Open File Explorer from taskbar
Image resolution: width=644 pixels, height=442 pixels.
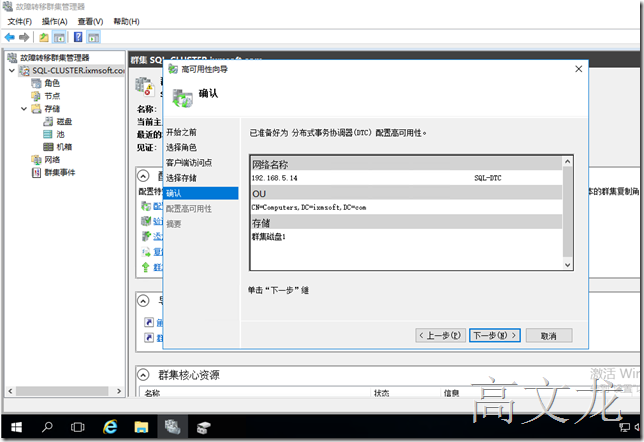click(x=141, y=428)
